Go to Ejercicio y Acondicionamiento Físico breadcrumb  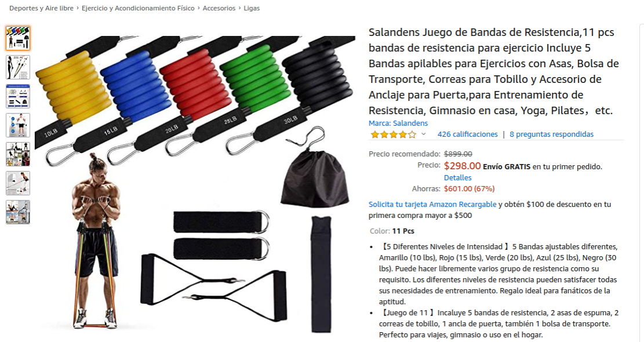[x=138, y=8]
